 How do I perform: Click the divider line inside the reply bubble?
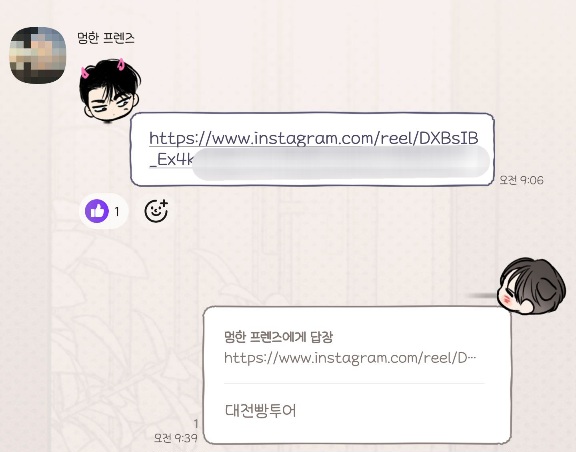pyautogui.click(x=354, y=383)
